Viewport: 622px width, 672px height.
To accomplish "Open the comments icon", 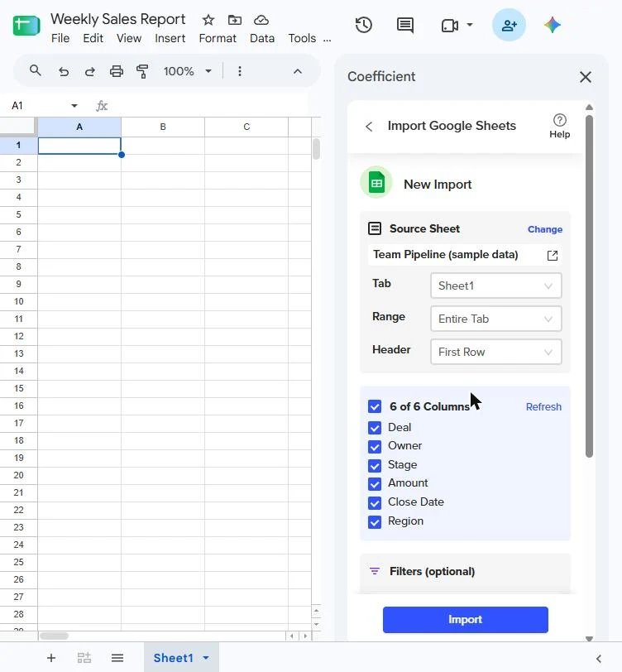I will 405,26.
